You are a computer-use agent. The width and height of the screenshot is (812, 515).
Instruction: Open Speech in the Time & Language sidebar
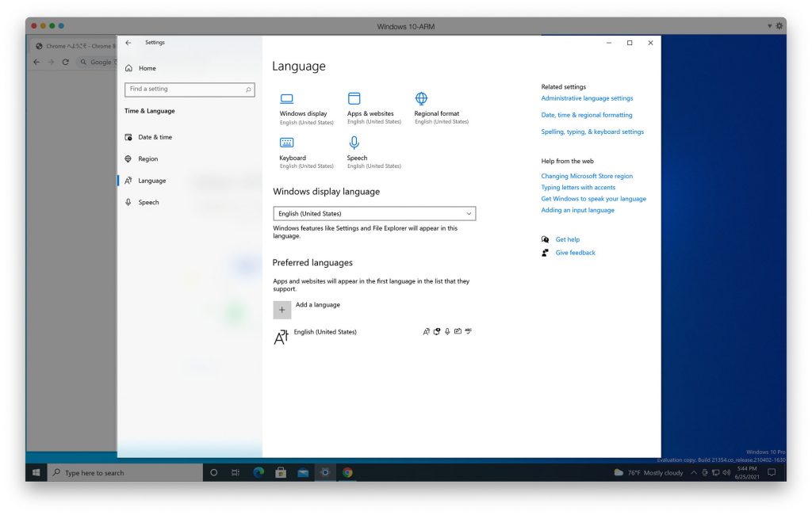[143, 202]
